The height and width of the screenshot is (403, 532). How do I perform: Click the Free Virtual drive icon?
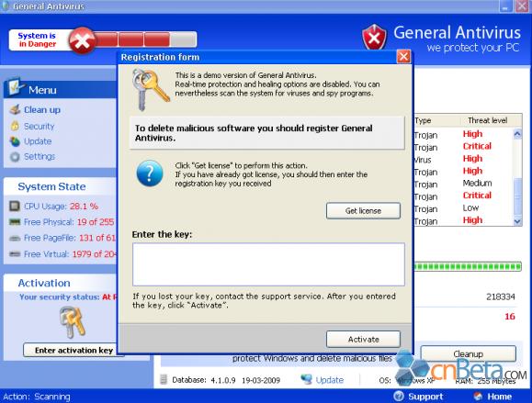pos(15,254)
